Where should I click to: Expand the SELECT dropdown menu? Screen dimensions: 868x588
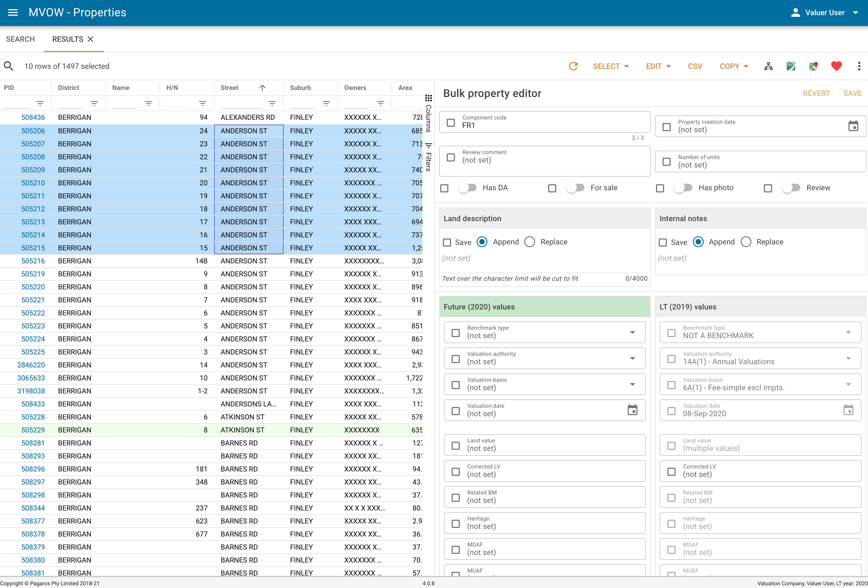tap(611, 66)
